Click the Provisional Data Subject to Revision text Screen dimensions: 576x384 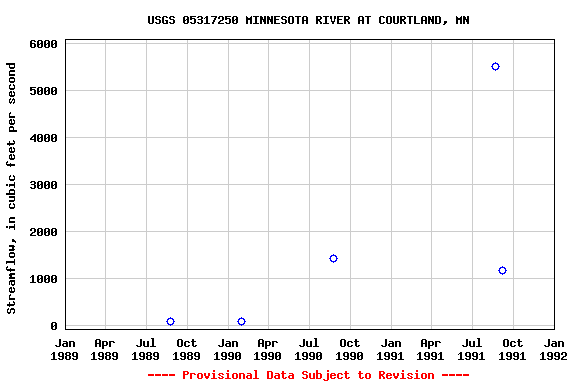point(308,375)
